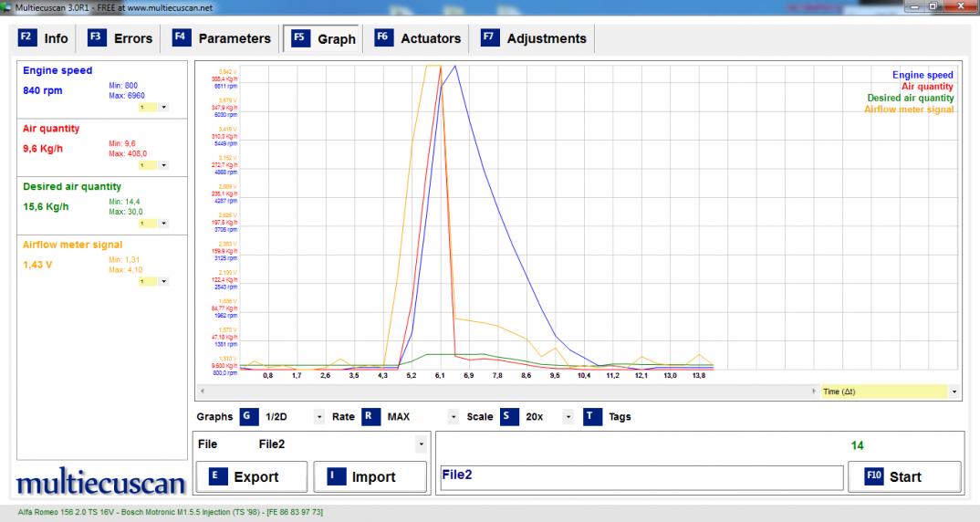Go to the Adjustments tab

point(534,39)
